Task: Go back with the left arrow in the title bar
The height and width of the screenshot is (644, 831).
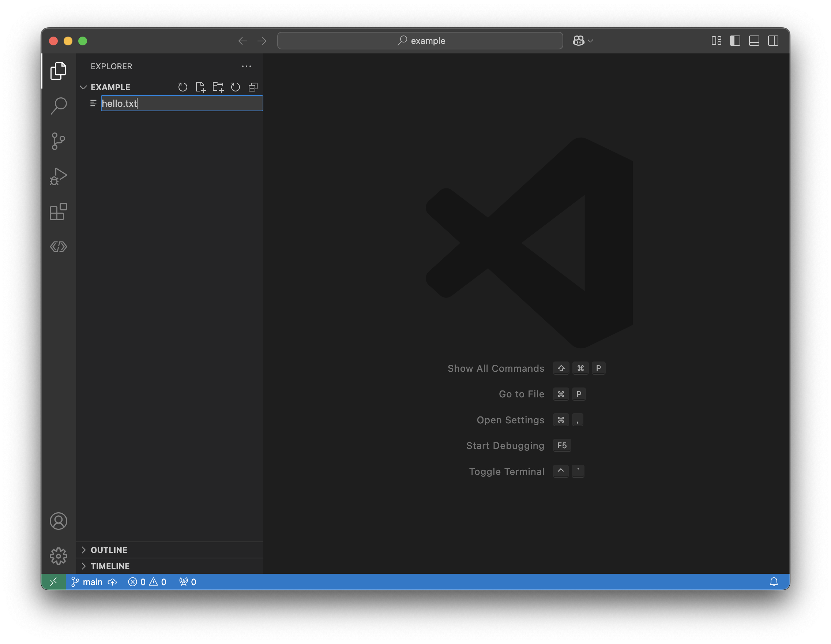Action: (243, 41)
